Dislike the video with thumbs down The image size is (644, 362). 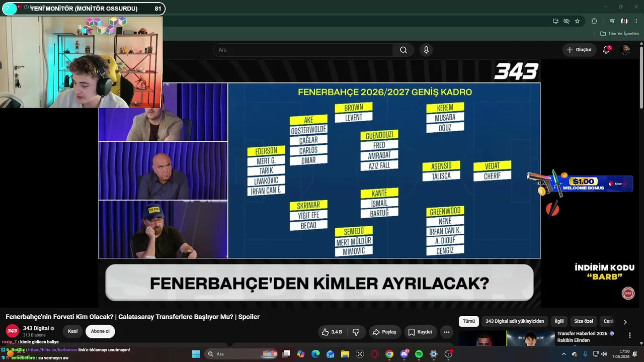[356, 332]
